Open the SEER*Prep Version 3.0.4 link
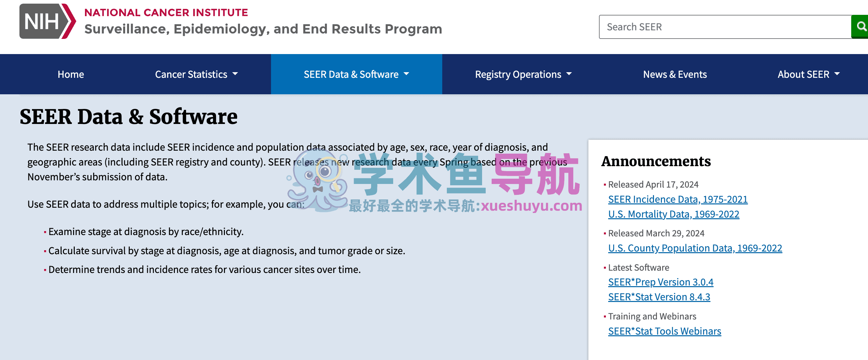Viewport: 868px width, 360px height. [x=661, y=282]
